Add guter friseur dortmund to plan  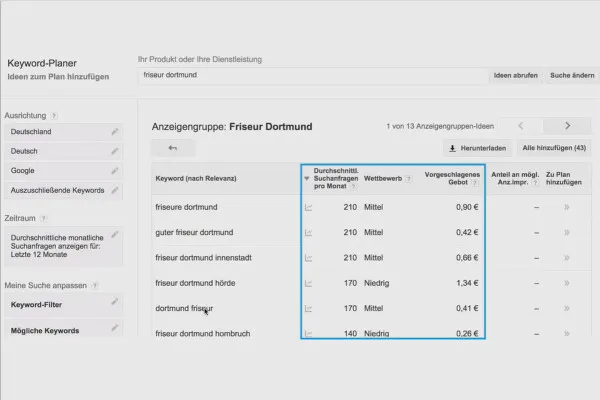click(x=567, y=232)
